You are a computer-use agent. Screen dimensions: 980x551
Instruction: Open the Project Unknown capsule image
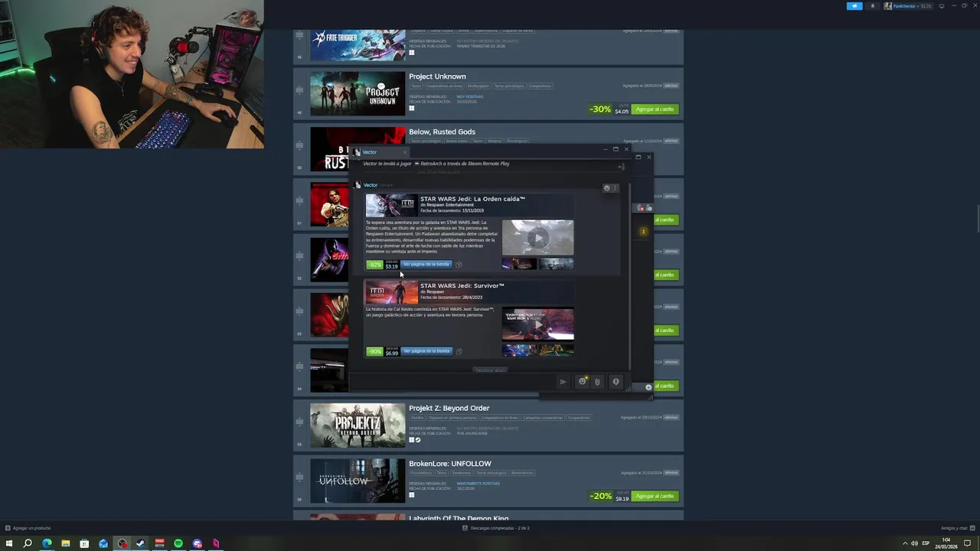pos(358,93)
